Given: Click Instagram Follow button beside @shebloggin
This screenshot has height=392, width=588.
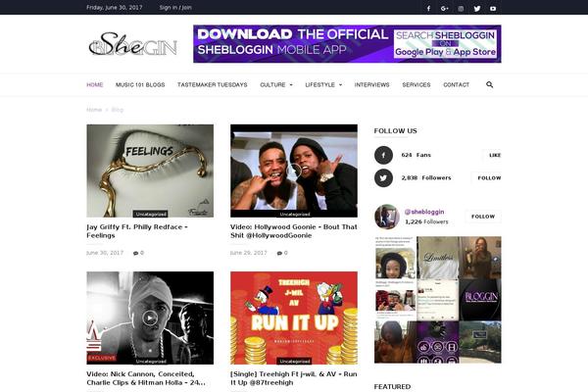Looking at the screenshot, I should [483, 217].
